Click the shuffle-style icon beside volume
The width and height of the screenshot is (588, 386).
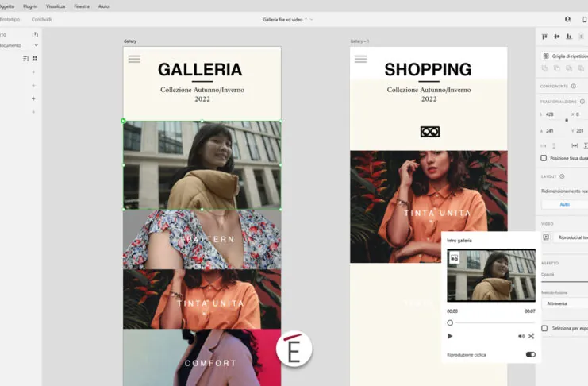pos(532,336)
